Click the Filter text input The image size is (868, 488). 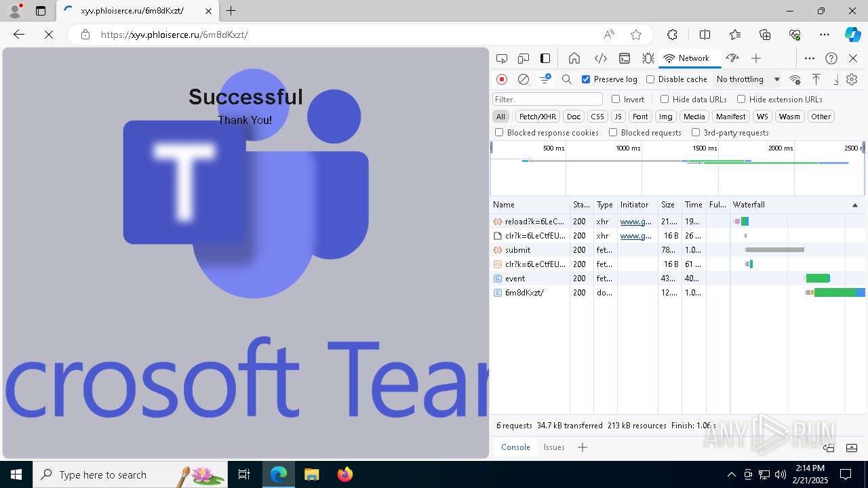point(547,99)
